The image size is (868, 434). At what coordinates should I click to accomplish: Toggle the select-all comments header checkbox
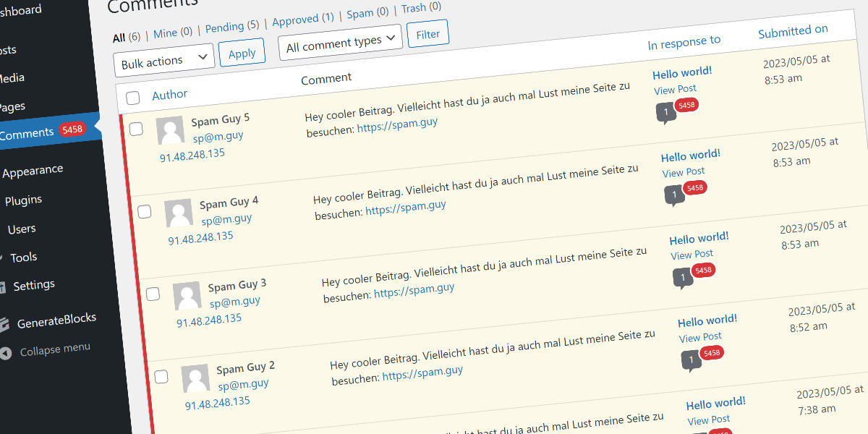pos(133,97)
